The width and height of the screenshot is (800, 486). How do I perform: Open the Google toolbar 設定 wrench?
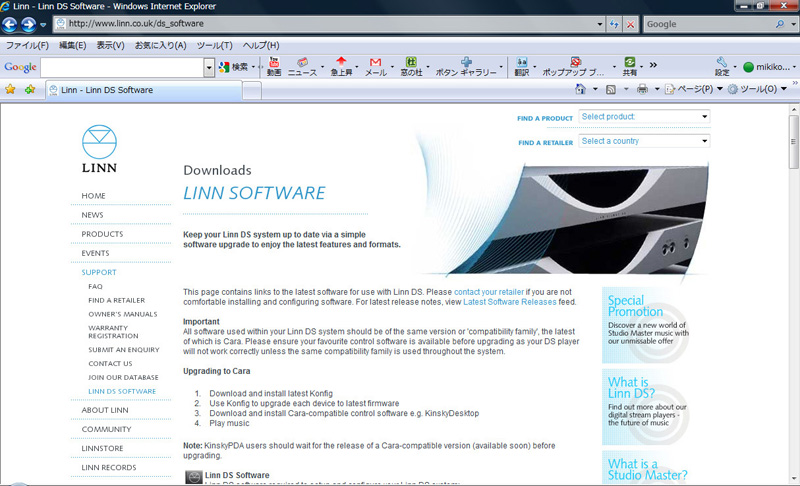pyautogui.click(x=722, y=67)
